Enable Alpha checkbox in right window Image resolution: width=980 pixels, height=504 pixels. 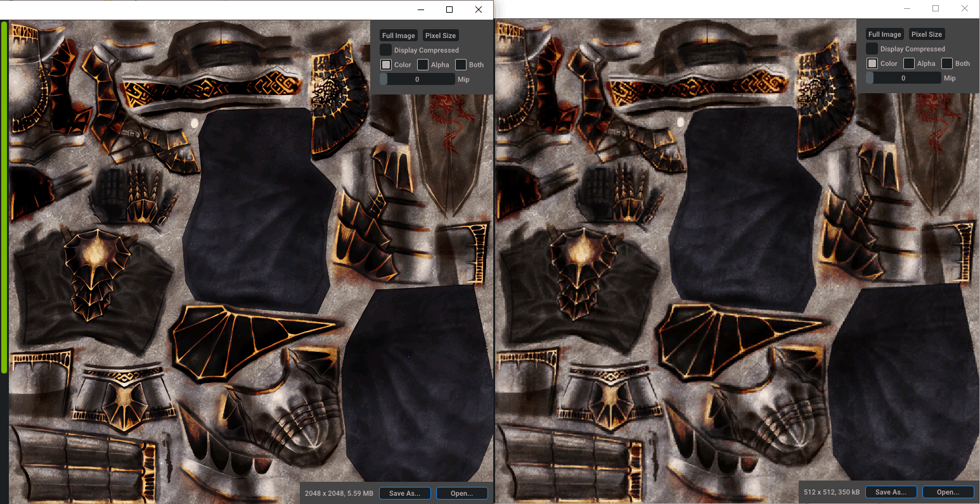pyautogui.click(x=909, y=63)
